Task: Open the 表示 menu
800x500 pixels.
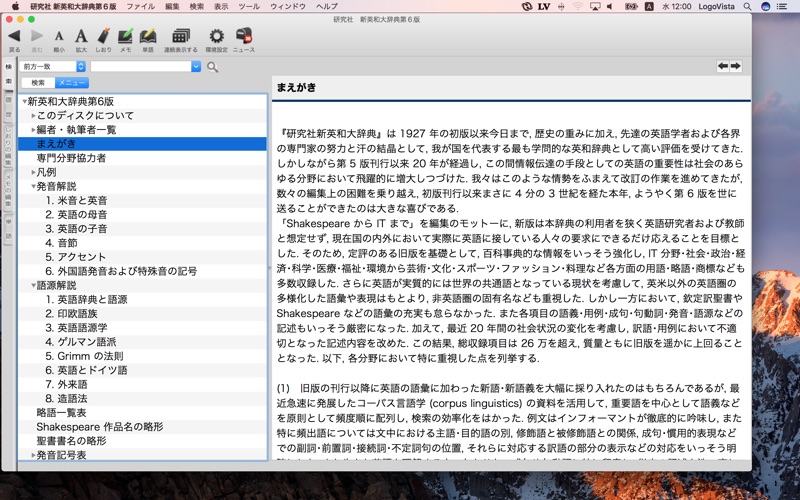Action: click(221, 7)
